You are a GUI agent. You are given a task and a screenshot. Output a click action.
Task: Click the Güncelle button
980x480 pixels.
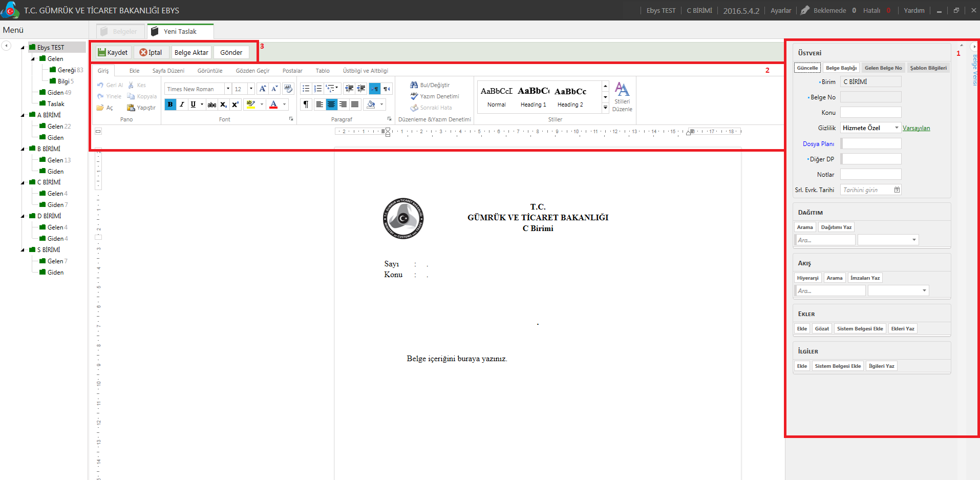click(x=807, y=68)
